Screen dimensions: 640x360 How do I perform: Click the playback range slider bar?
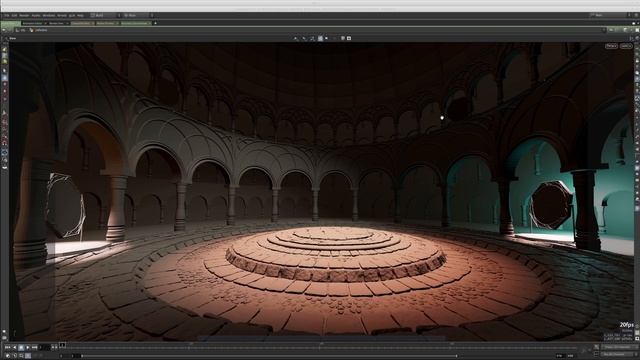(269, 356)
